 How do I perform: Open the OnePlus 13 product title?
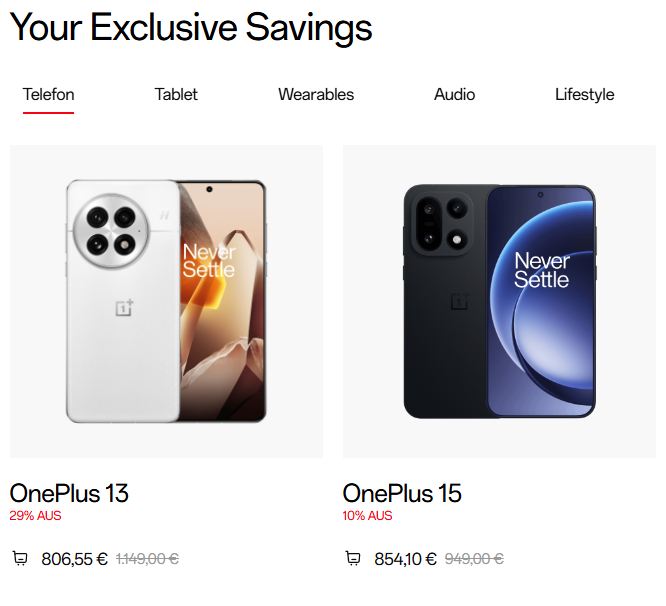pyautogui.click(x=69, y=493)
